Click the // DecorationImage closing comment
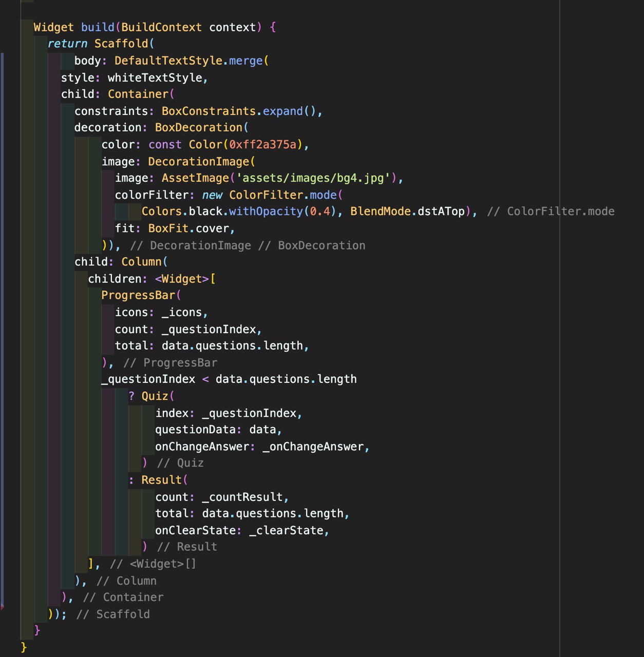 pyautogui.click(x=191, y=245)
